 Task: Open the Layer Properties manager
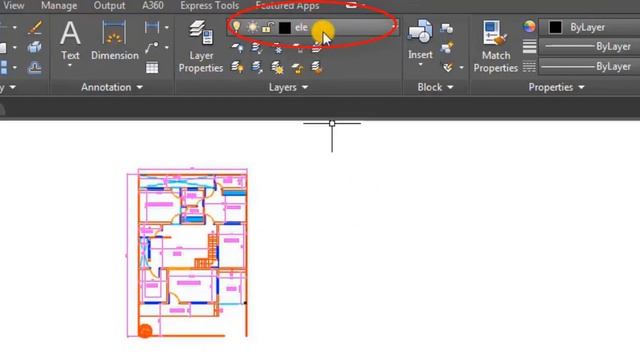pyautogui.click(x=201, y=46)
